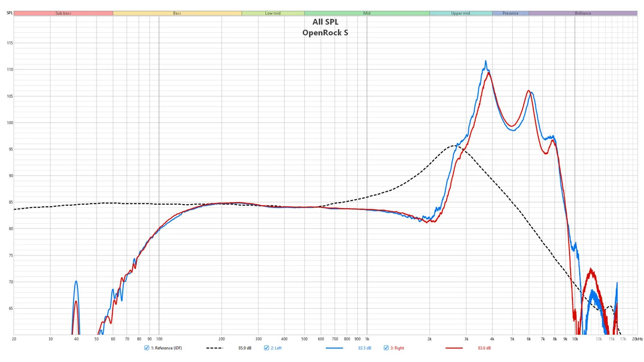The width and height of the screenshot is (644, 362).
Task: Click the 6k frequency axis label
Action: pyautogui.click(x=529, y=339)
